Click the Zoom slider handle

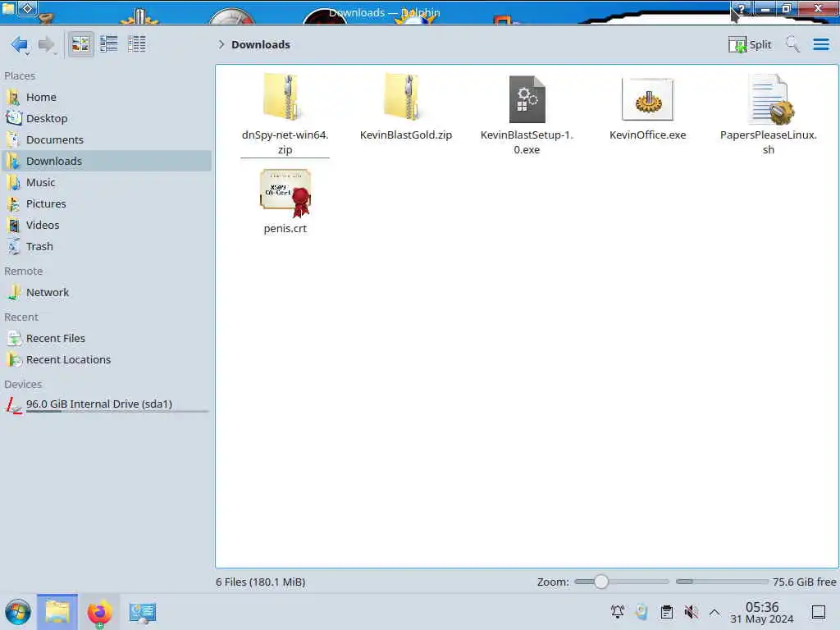(600, 582)
